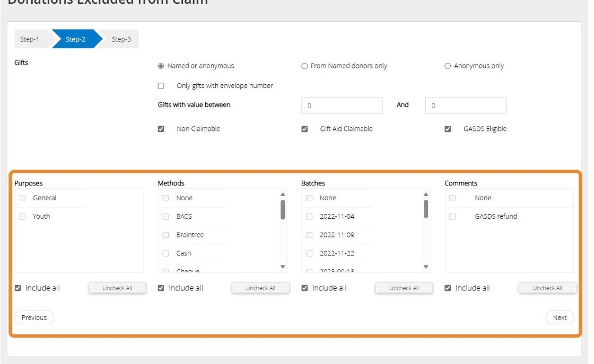Click the 2022-11-22 label in Batches
This screenshot has width=594, height=364.
click(337, 253)
